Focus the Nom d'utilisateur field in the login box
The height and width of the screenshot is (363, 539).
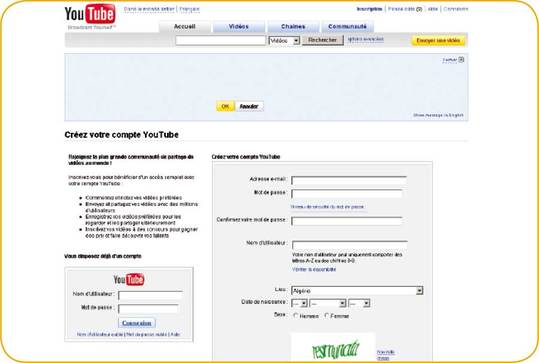tap(150, 295)
